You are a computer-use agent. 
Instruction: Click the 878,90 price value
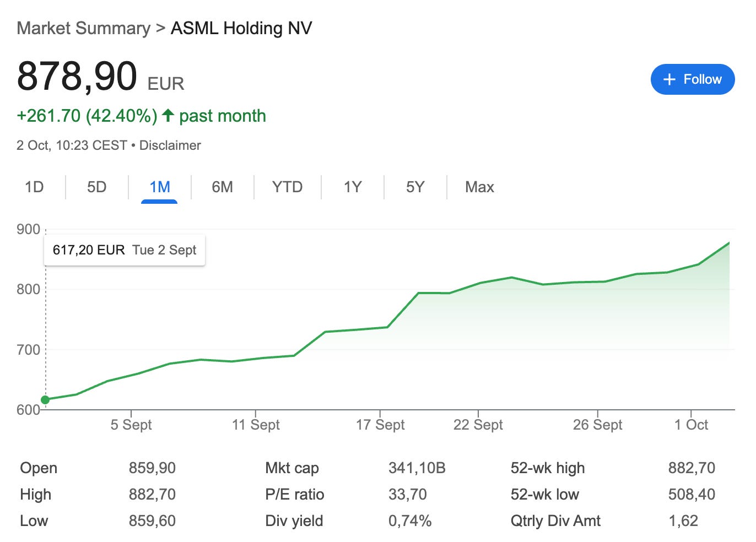[77, 76]
